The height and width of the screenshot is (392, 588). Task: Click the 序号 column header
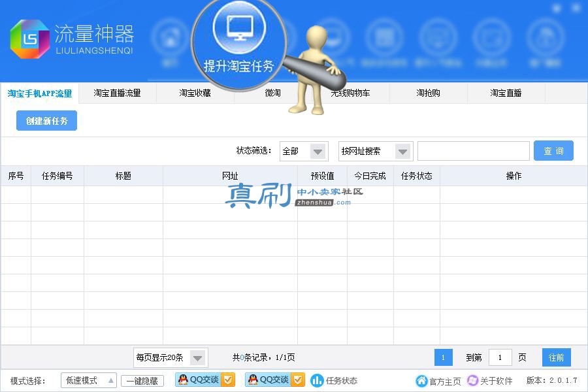point(16,176)
